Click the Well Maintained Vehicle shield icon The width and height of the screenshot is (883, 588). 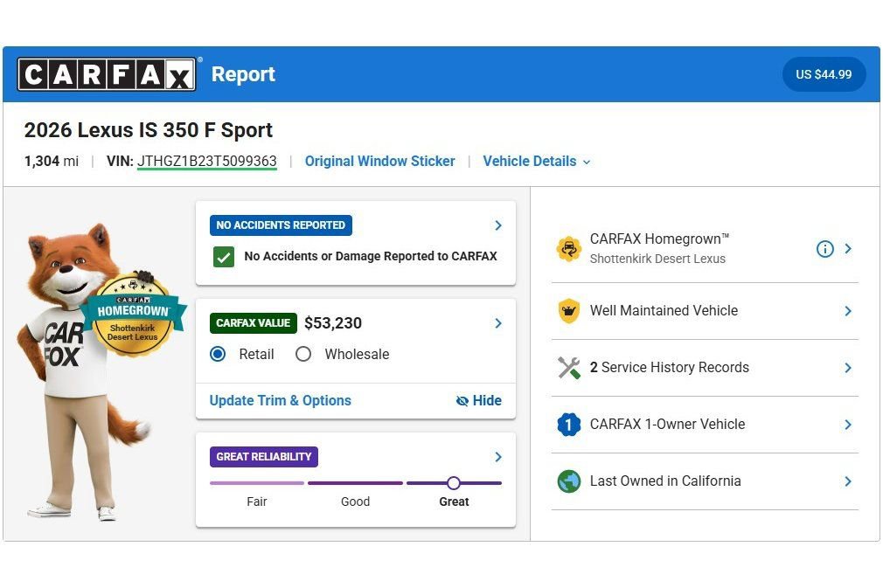(569, 311)
